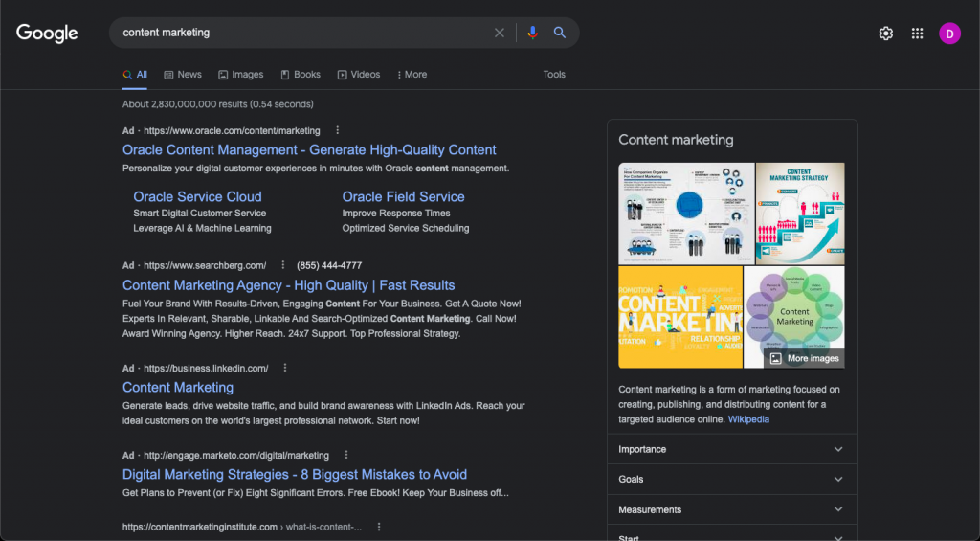This screenshot has width=980, height=541.
Task: Click the oracle.com/content/marketing ad URL
Action: click(x=232, y=131)
